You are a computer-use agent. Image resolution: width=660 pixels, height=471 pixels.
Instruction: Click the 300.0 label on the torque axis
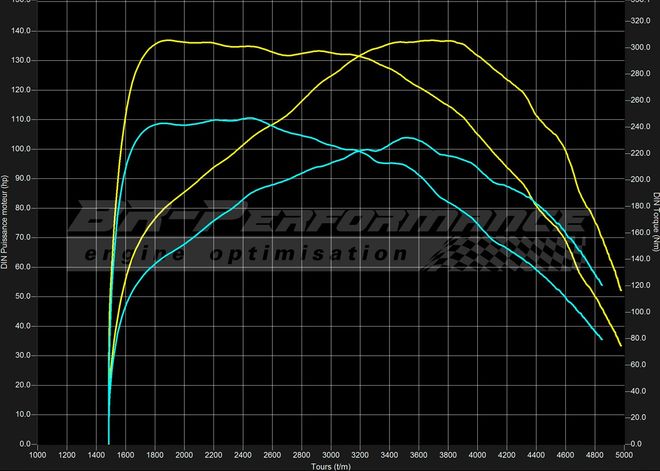640,48
